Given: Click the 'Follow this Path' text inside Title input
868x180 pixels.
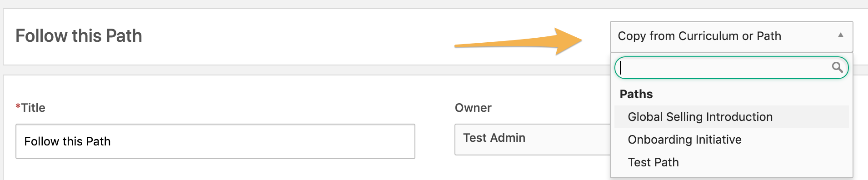Looking at the screenshot, I should [x=67, y=141].
